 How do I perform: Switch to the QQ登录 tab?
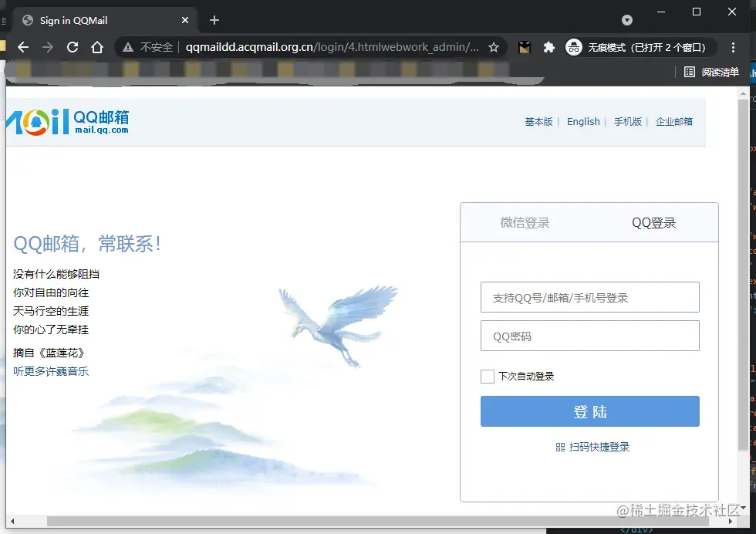click(654, 223)
